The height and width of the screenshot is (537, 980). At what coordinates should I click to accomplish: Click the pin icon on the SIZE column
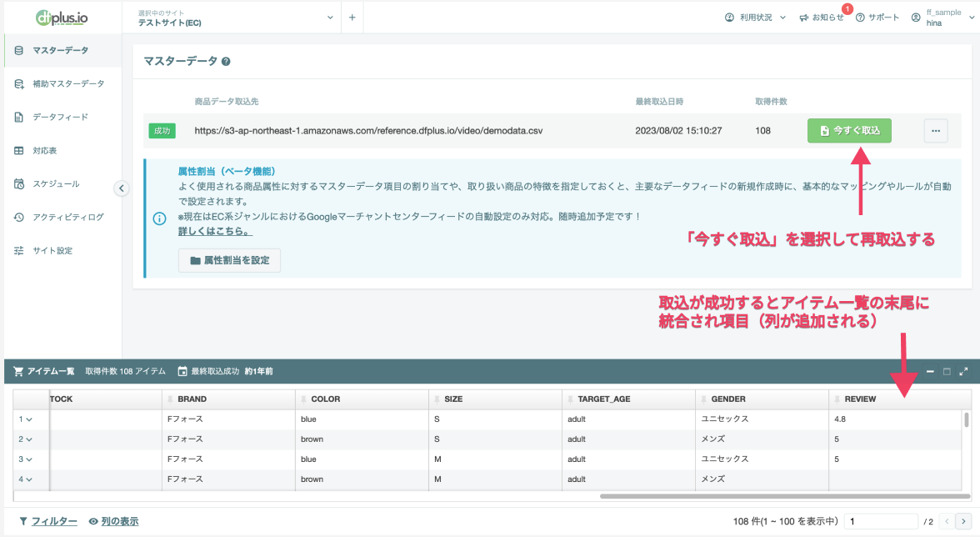click(437, 399)
